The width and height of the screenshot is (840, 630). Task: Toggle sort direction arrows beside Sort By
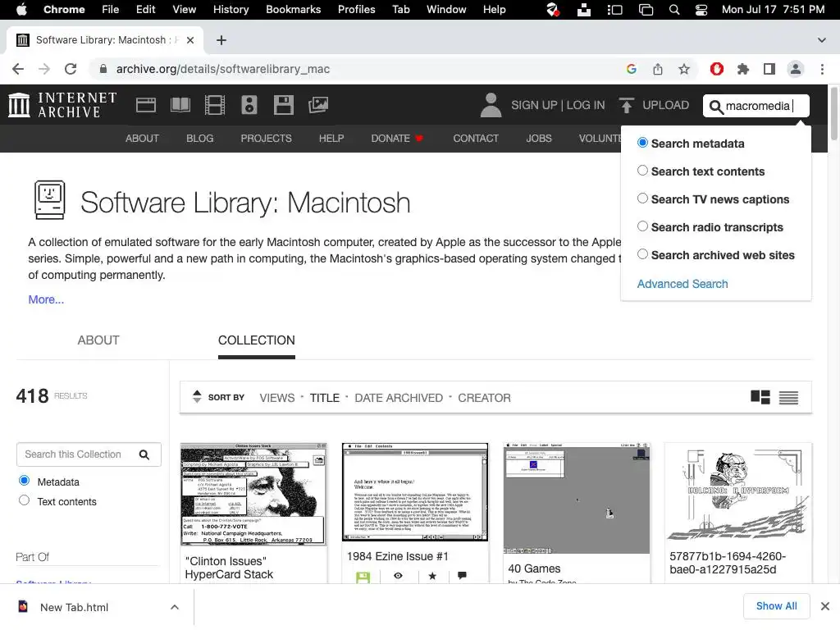pyautogui.click(x=197, y=396)
